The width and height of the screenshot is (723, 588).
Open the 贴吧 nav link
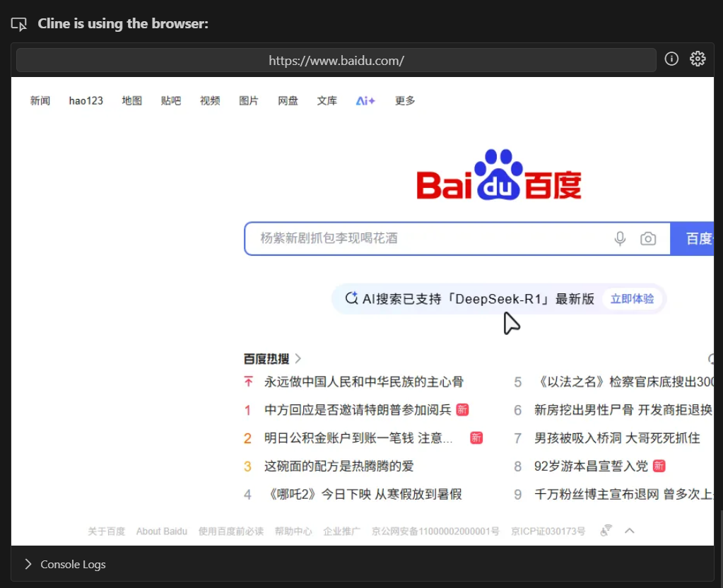170,100
